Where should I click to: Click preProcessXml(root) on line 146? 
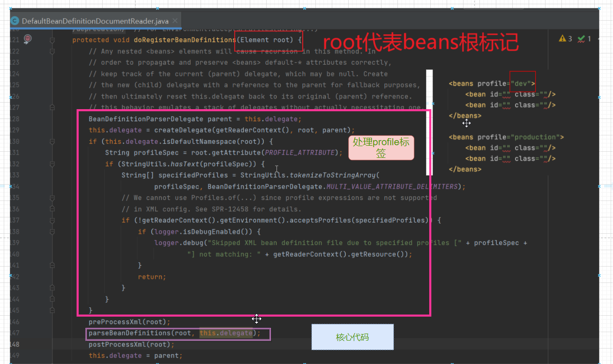(129, 322)
